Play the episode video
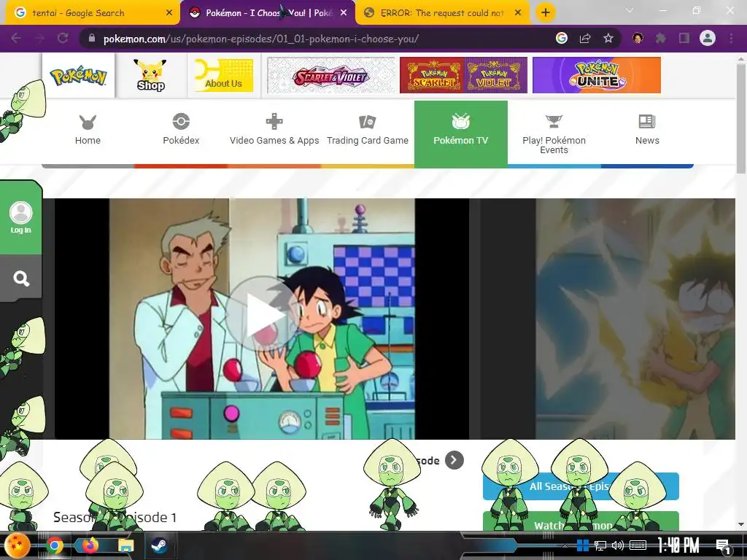This screenshot has width=747, height=560. tap(262, 314)
